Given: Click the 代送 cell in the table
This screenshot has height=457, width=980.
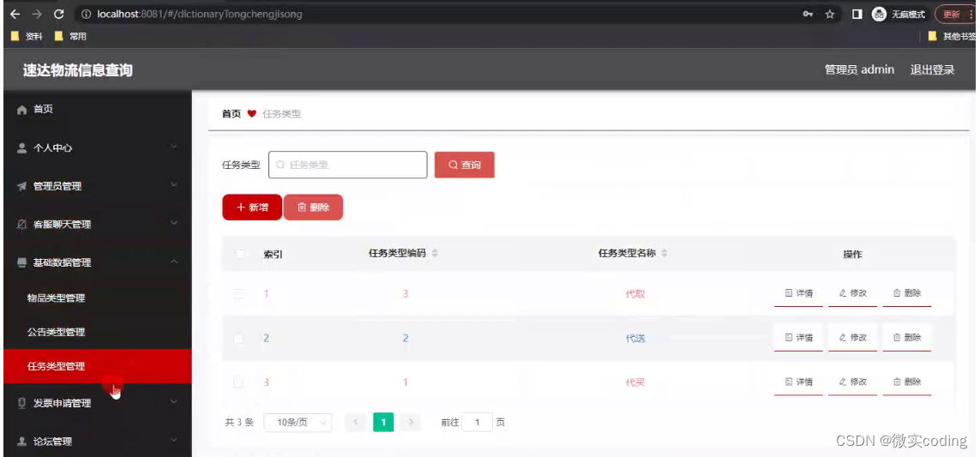Looking at the screenshot, I should (x=635, y=338).
